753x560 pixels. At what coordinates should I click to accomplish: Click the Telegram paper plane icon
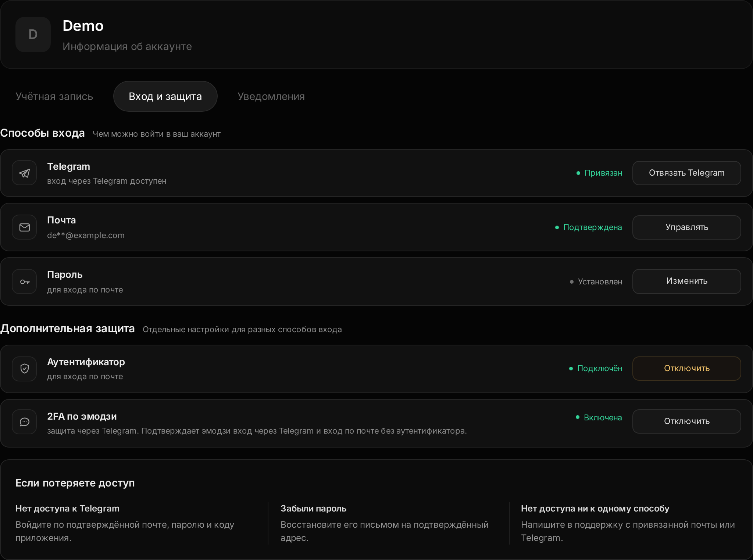tap(24, 173)
